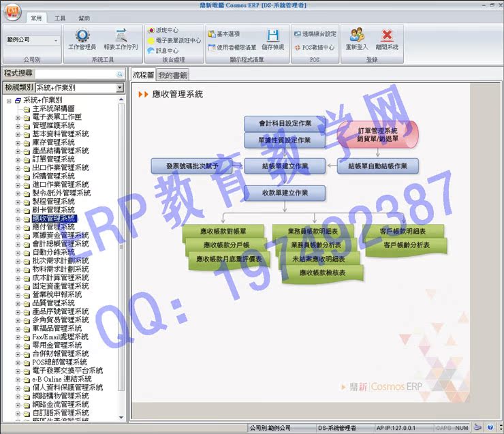504x434 pixels.
Task: Click folder icon beside 零用金管理系統
Action: tap(27, 346)
